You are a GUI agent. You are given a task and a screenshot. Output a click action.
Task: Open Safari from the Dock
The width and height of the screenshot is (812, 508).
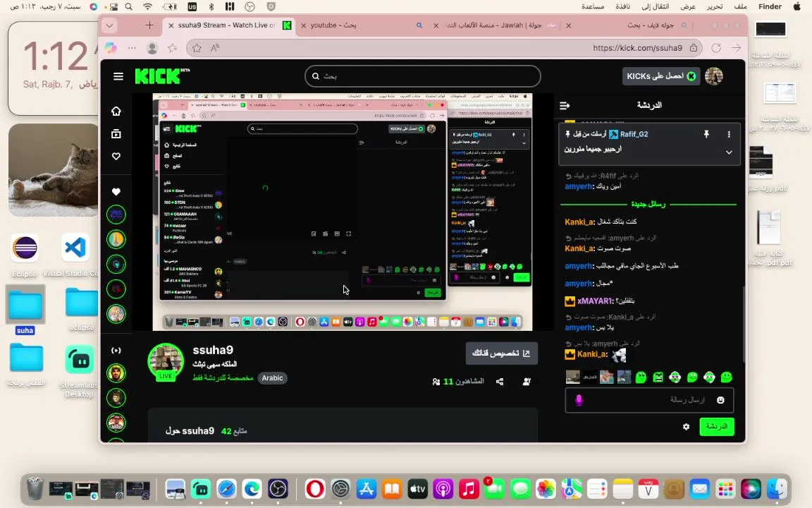click(x=226, y=488)
